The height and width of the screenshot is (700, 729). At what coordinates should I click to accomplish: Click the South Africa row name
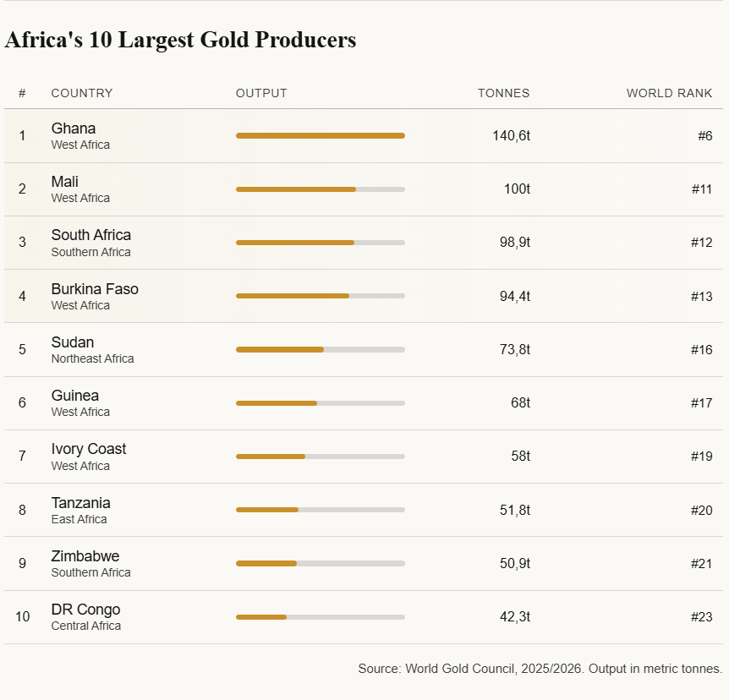click(x=91, y=235)
